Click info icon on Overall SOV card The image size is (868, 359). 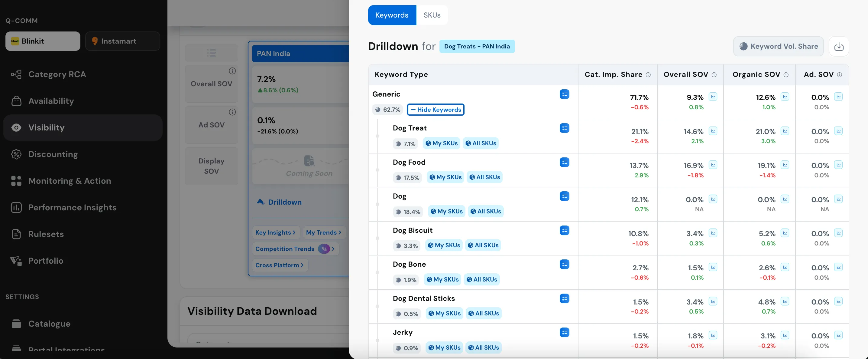click(x=232, y=71)
